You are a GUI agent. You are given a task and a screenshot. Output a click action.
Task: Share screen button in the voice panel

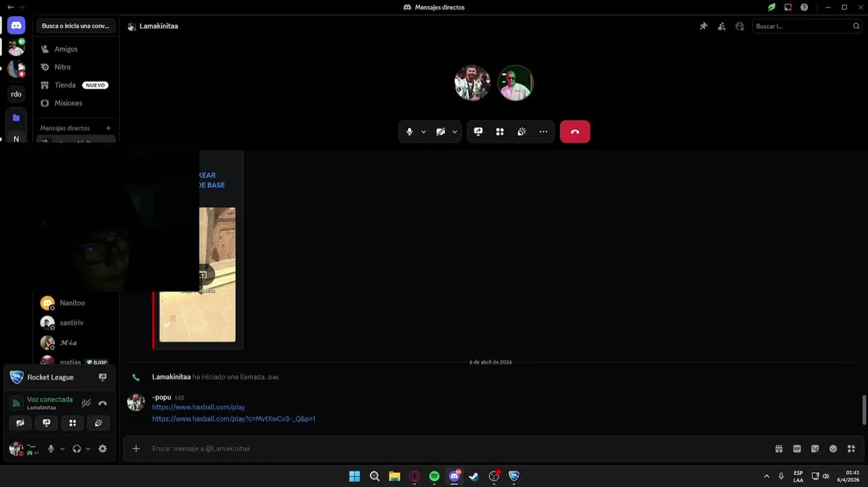pyautogui.click(x=46, y=423)
